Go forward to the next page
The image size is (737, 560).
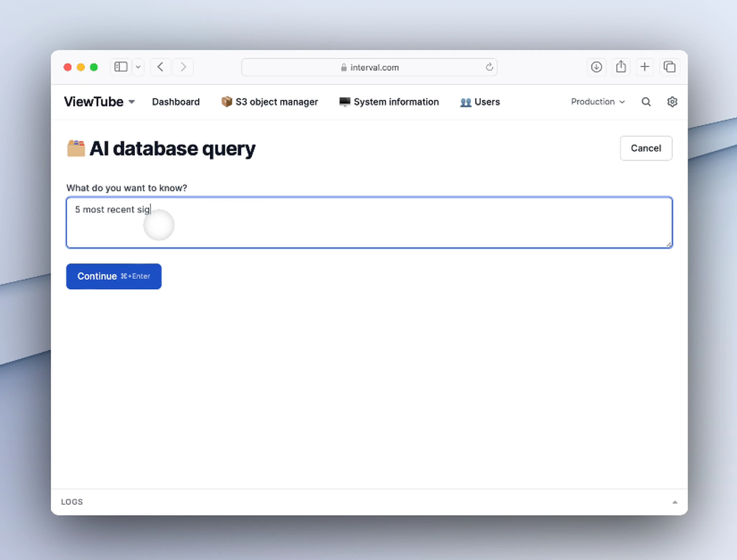click(184, 67)
